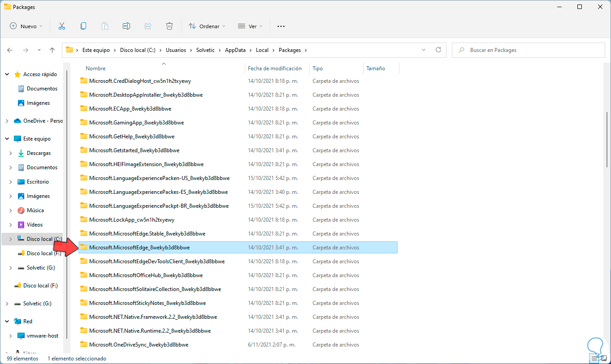Click the Red network icon

pos(17,321)
